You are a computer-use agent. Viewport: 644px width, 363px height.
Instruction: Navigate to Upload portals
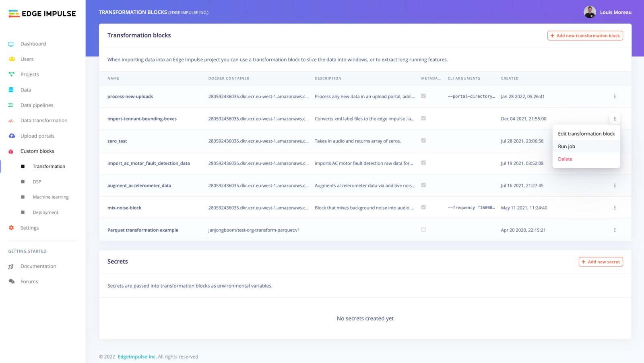37,136
